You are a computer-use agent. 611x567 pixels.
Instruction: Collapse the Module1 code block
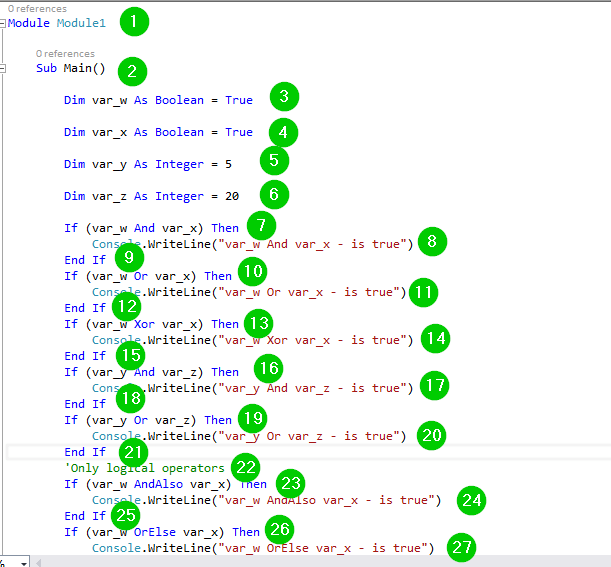4,22
